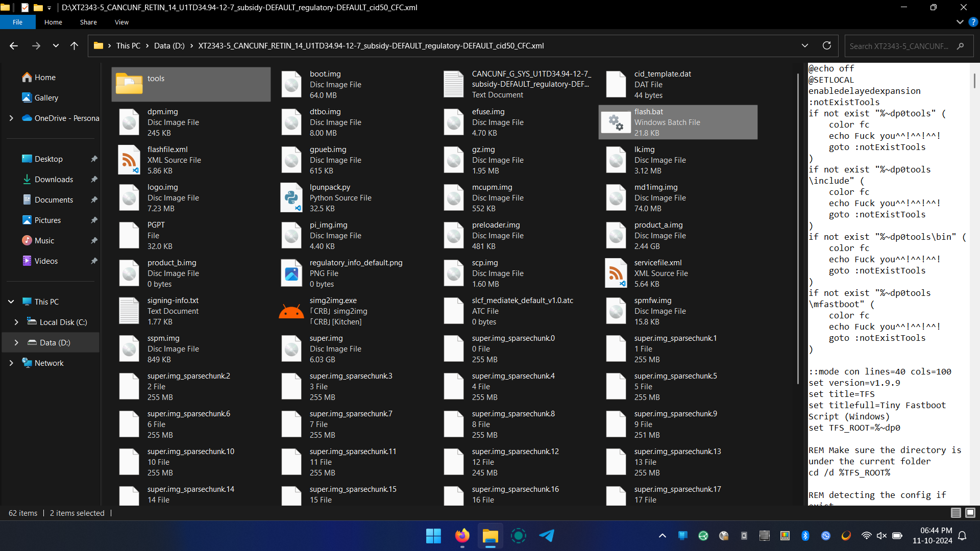Select the flashfile.xml RSS-style icon
Screen dimensions: 980x551
129,160
